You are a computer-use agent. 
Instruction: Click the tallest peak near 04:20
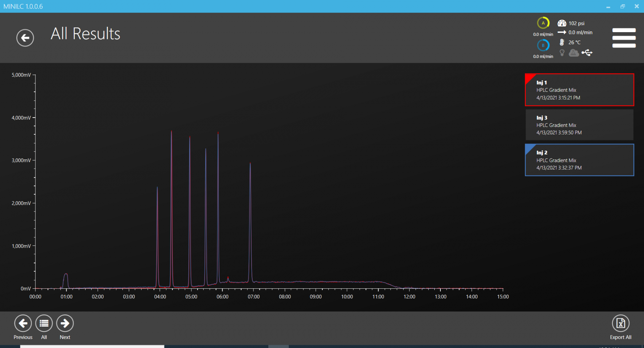pos(171,132)
